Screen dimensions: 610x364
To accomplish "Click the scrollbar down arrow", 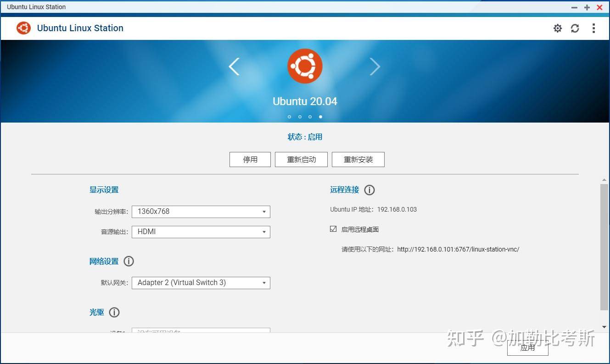I will 604,327.
